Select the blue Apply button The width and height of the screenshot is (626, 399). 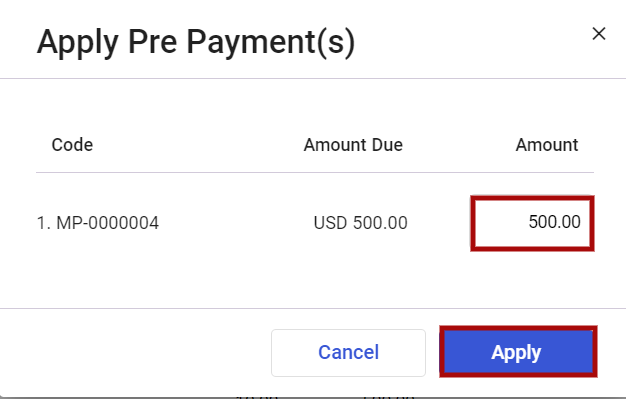518,351
